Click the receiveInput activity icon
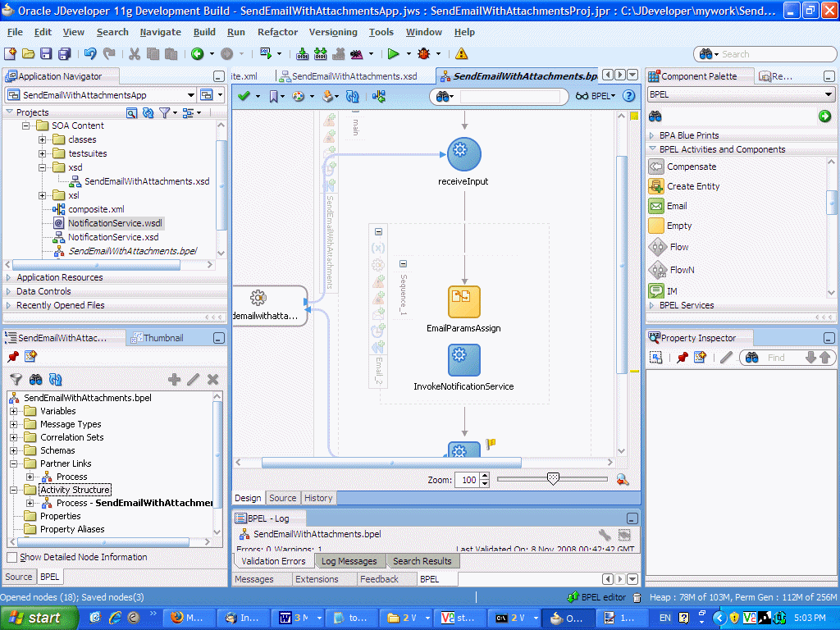 click(464, 154)
